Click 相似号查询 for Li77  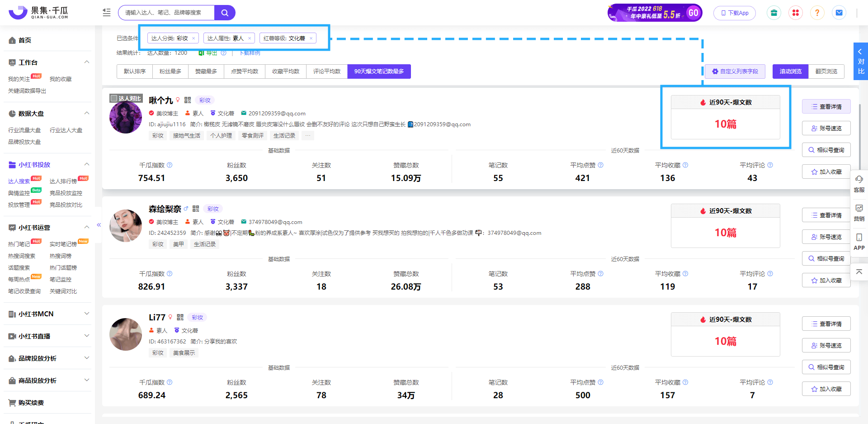[826, 367]
